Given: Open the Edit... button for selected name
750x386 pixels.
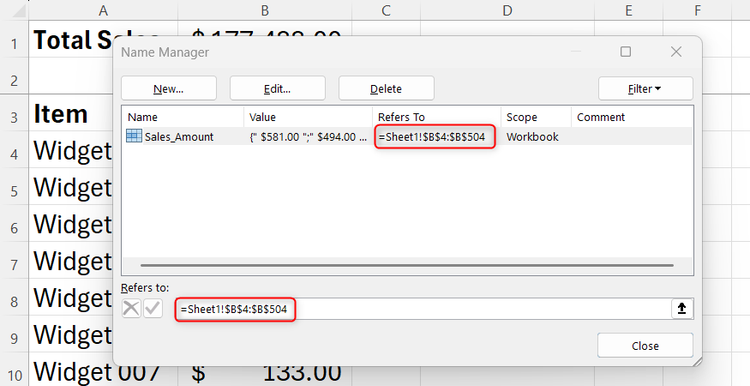Looking at the screenshot, I should [277, 88].
